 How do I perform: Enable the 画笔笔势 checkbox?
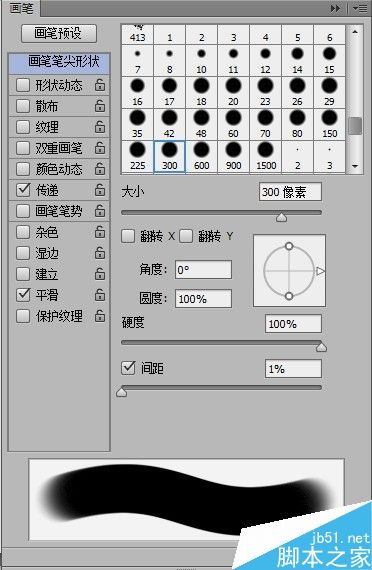pyautogui.click(x=23, y=211)
